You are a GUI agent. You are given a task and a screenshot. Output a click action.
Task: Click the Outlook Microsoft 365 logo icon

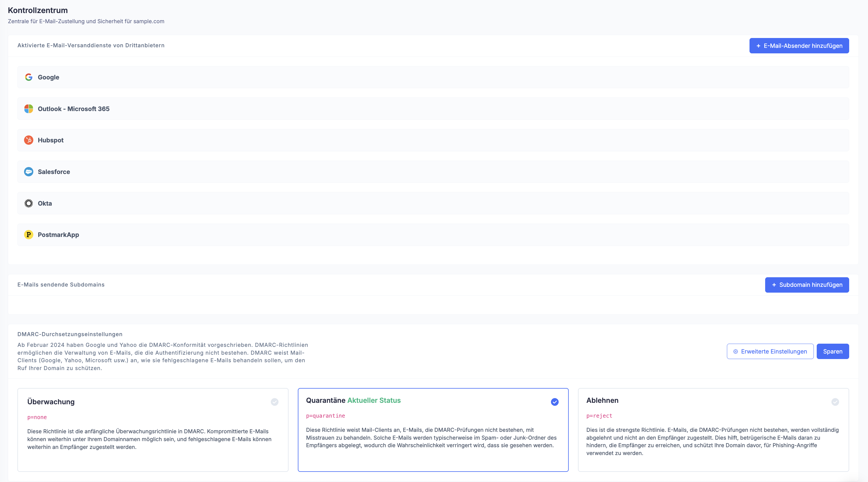click(29, 109)
